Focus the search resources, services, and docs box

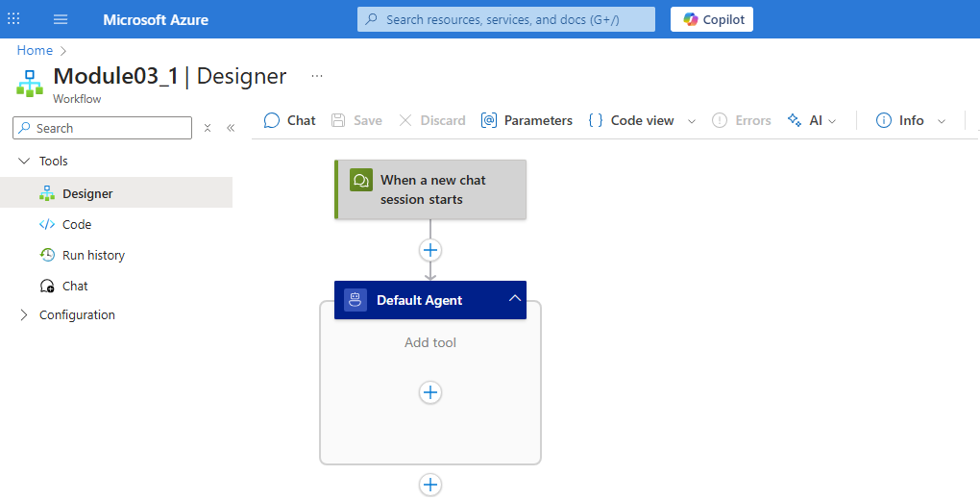point(506,19)
